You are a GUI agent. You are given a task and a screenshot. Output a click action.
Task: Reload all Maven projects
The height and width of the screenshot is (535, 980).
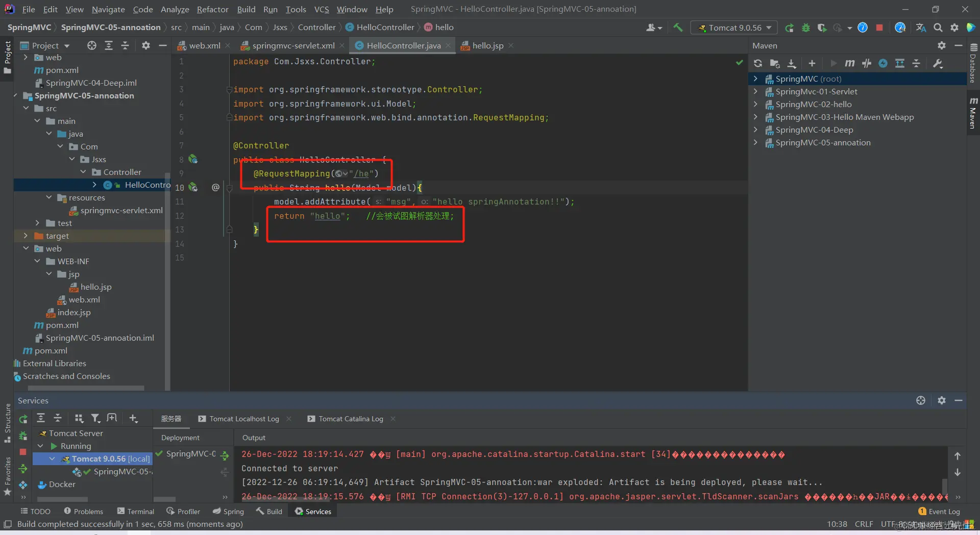tap(758, 63)
